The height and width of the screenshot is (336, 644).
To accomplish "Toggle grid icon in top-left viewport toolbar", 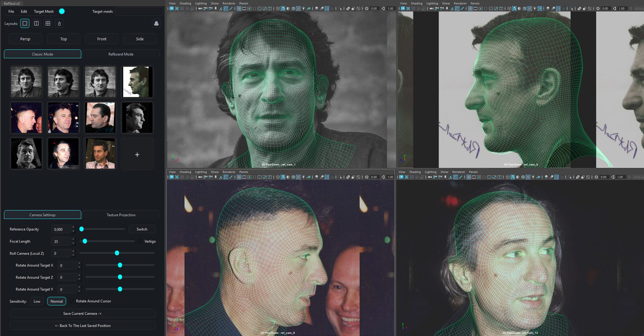I will pyautogui.click(x=239, y=9).
